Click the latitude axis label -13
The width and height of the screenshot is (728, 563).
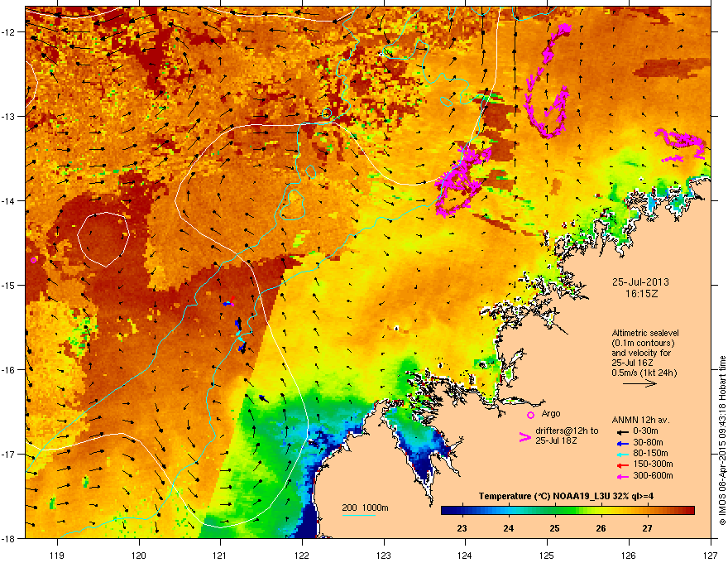coord(8,116)
